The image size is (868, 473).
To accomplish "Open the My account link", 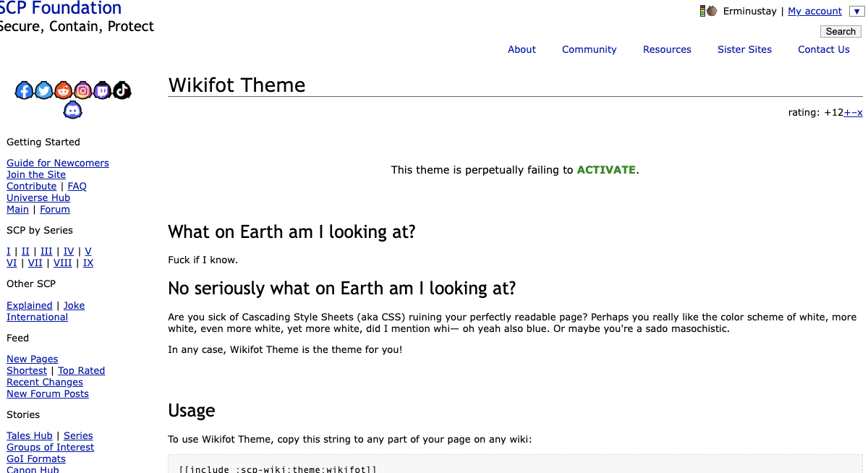I will [x=814, y=11].
